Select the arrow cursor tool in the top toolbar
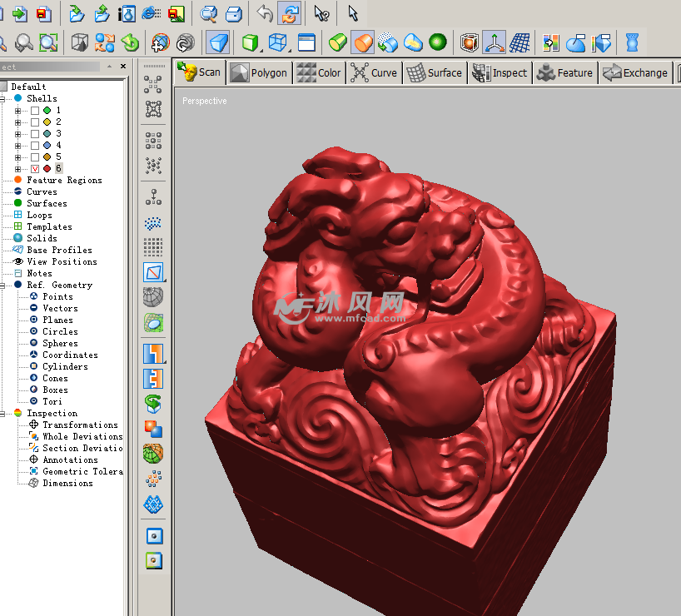The image size is (681, 616). click(x=353, y=13)
